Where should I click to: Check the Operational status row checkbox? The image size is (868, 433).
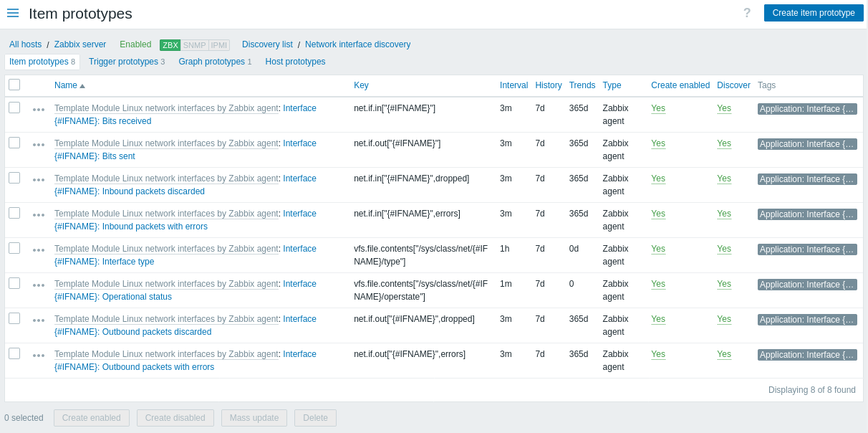pos(14,283)
